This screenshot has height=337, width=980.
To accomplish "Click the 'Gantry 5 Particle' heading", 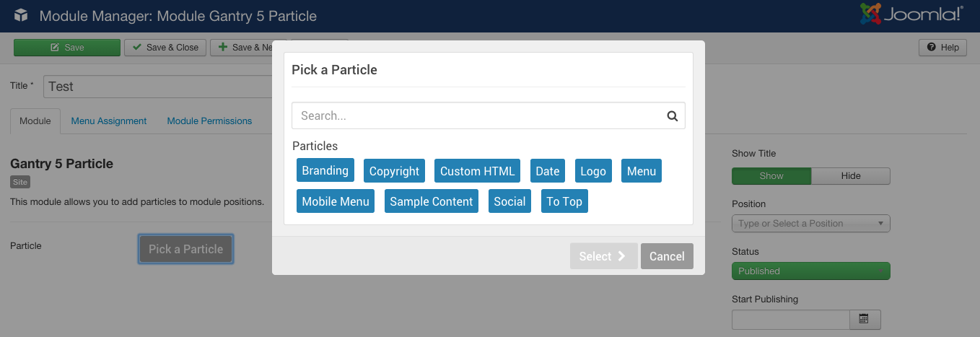I will (x=62, y=164).
